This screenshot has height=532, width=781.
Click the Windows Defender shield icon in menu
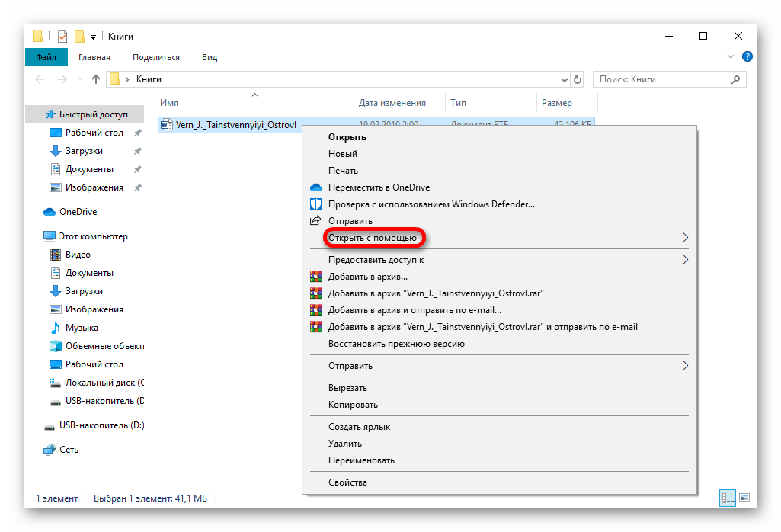coord(316,204)
